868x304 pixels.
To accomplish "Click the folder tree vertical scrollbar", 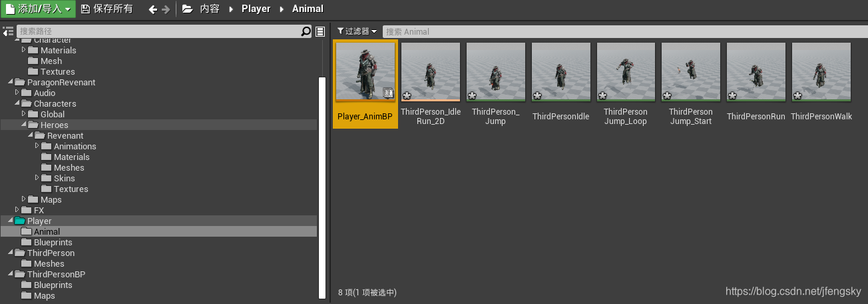I will point(322,187).
